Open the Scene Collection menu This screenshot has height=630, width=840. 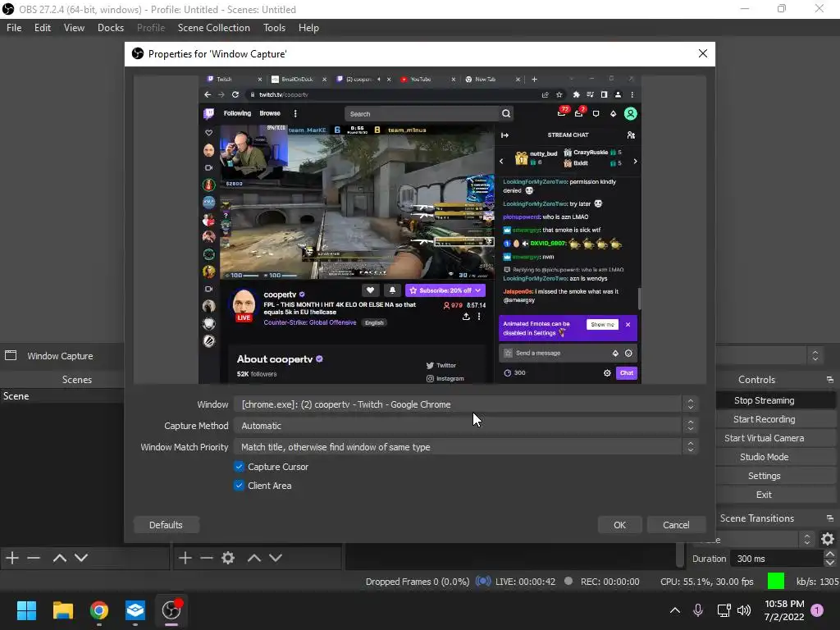pos(214,28)
